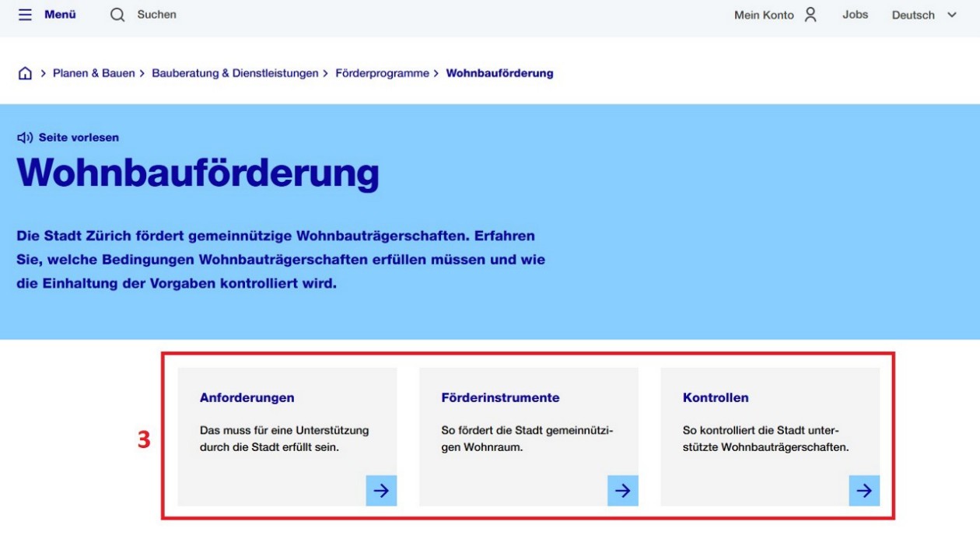
Task: Navigate to Förderprogramme breadcrumb
Action: (382, 74)
